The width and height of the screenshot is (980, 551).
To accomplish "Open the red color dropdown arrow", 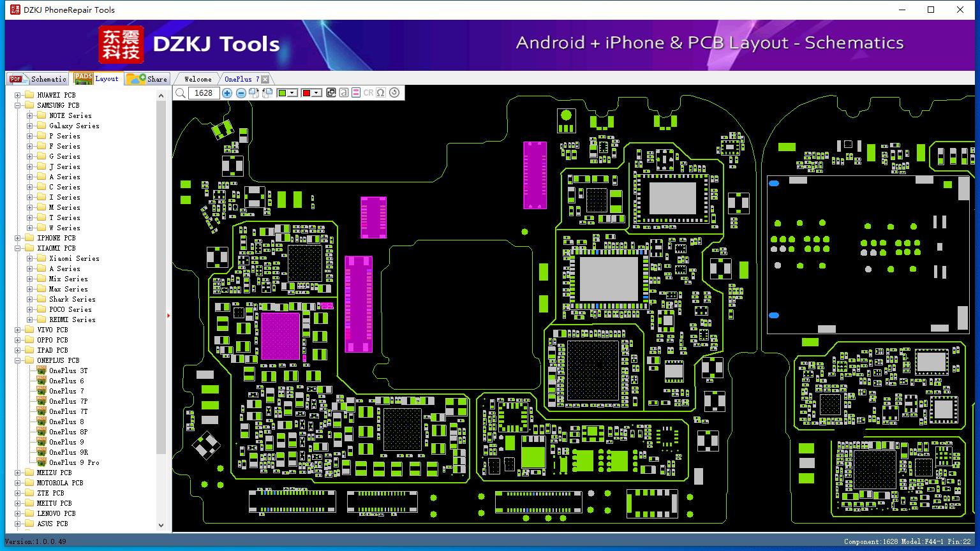I will pyautogui.click(x=316, y=93).
